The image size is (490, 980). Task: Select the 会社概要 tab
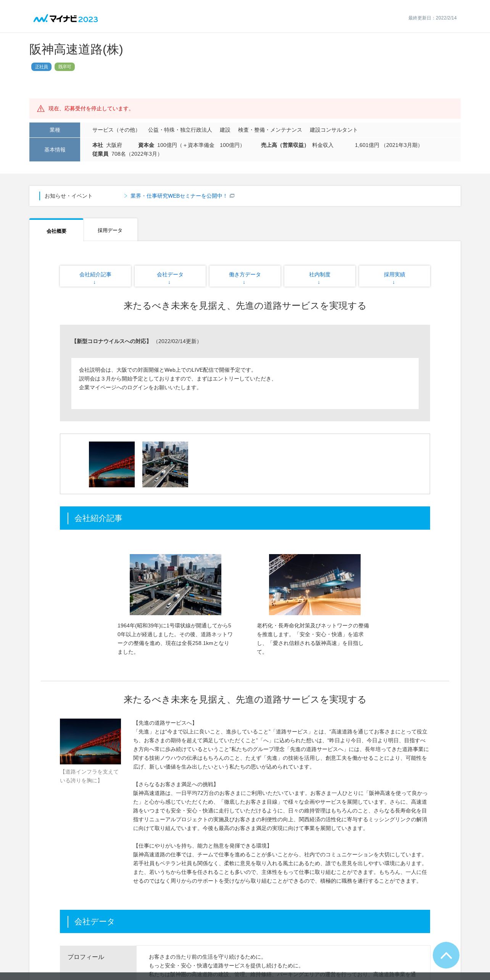coord(56,230)
